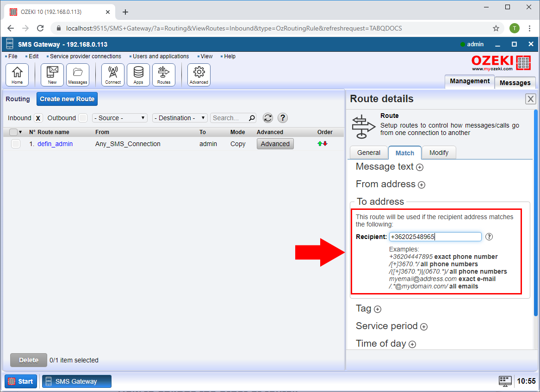The width and height of the screenshot is (540, 392).
Task: Maximize the SMS Gateway inner window
Action: coord(514,44)
